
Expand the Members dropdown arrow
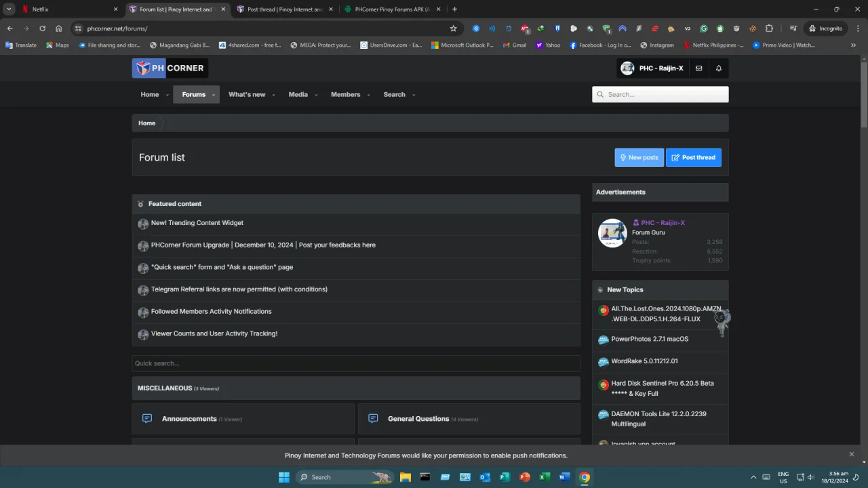point(368,95)
